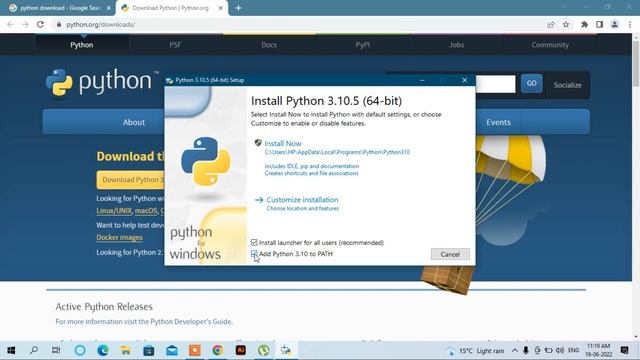Follow the Linux/UNIX download link

[114, 211]
